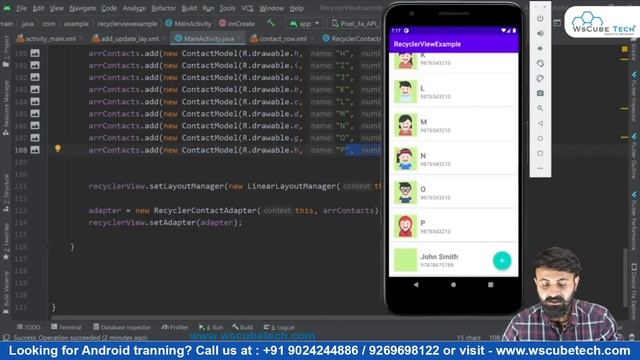Viewport: 640px width, 360px height.
Task: Click line 111 setLayoutManager code text
Action: pos(235,187)
